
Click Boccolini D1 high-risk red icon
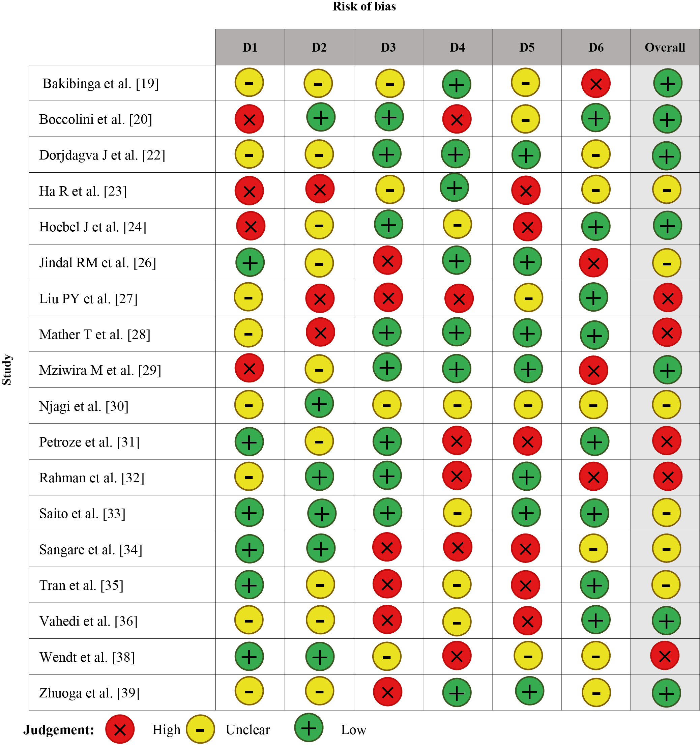tap(249, 119)
